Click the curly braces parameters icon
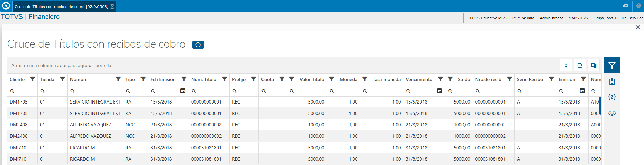The image size is (644, 165). 612,97
